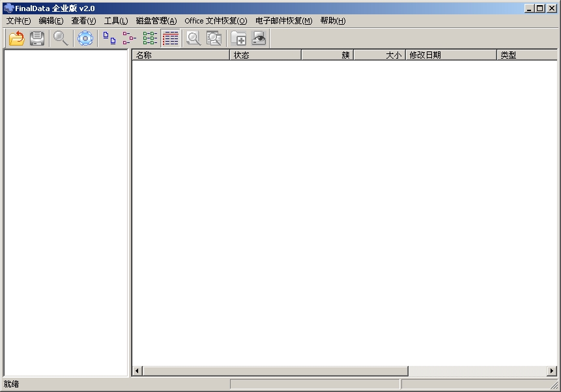Screen dimensions: 561x392
Task: Sort by the 名称 column header
Action: point(180,55)
